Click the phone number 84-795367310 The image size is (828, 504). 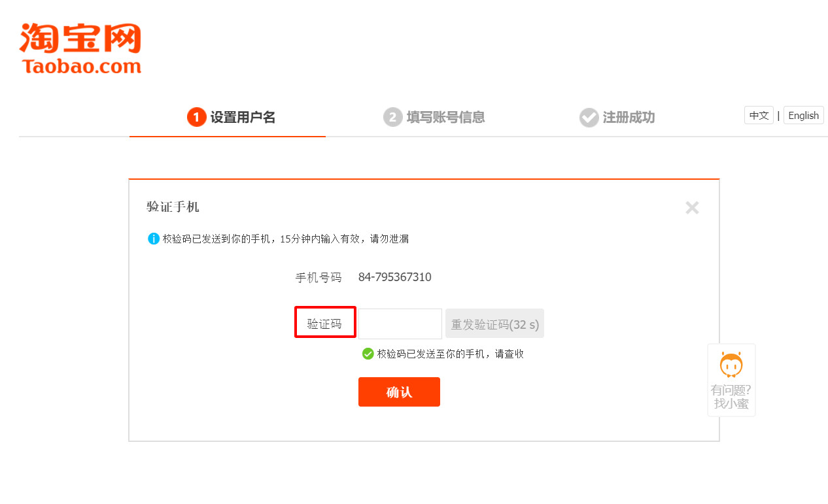point(395,277)
